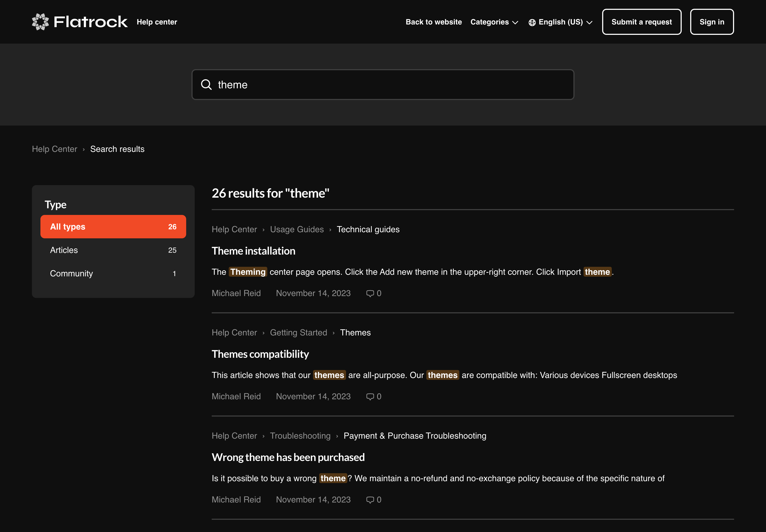This screenshot has height=532, width=766.
Task: Click the Submit a request button
Action: click(x=641, y=22)
